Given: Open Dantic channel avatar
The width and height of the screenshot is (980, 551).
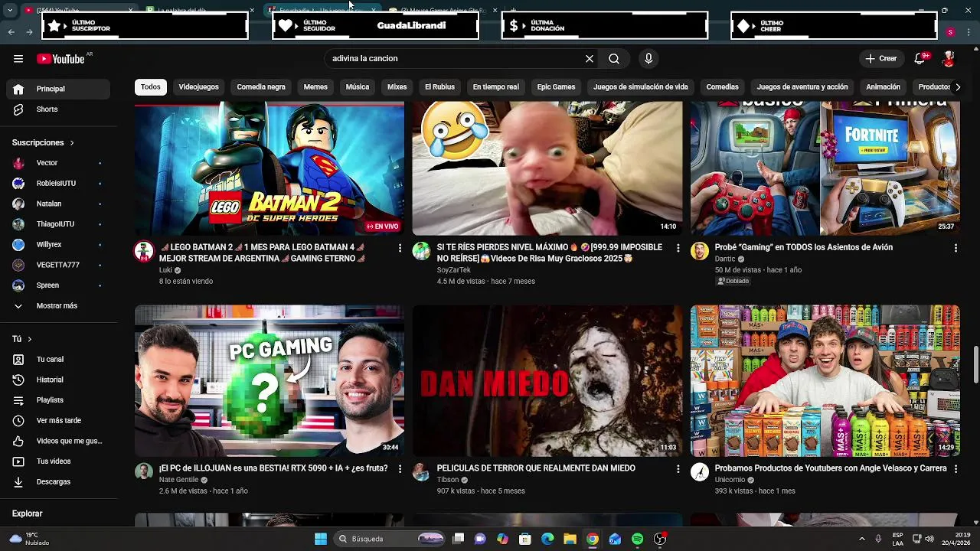Looking at the screenshot, I should (700, 252).
